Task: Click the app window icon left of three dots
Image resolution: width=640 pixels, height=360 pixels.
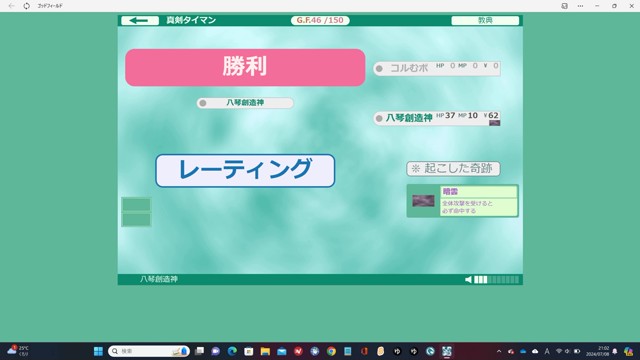Action: [x=564, y=6]
